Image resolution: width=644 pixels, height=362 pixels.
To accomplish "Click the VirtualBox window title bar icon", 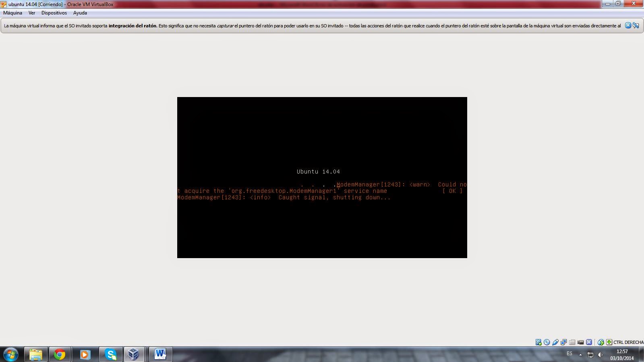I will (4, 4).
